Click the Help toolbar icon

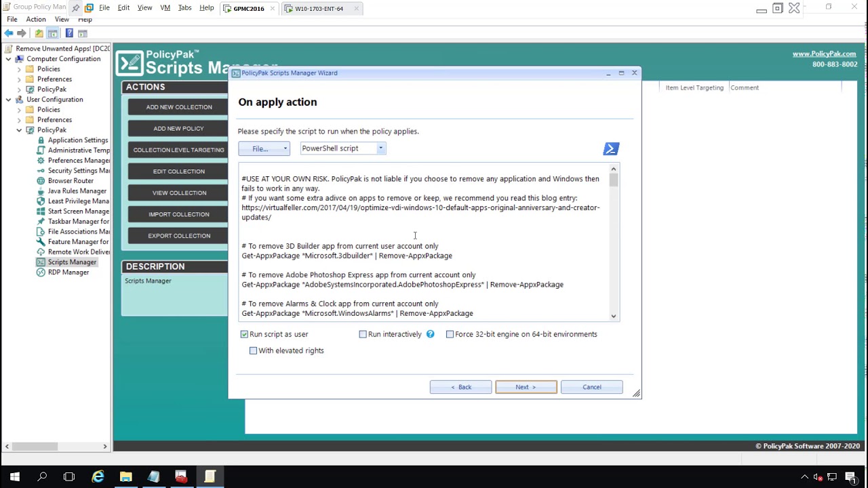[68, 33]
